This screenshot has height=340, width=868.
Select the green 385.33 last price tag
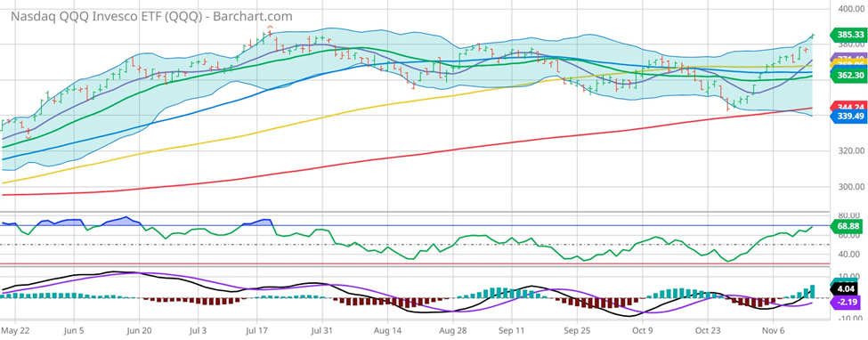(x=848, y=35)
